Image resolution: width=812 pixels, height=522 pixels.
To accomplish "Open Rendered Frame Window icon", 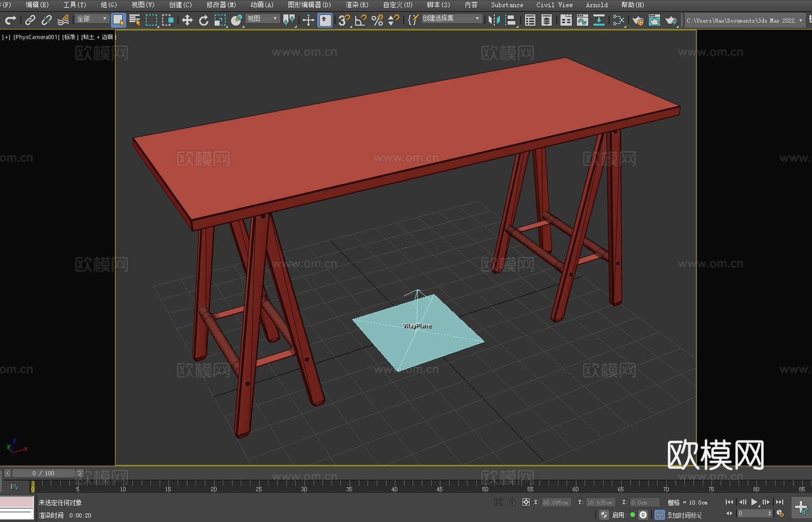I will [x=654, y=20].
